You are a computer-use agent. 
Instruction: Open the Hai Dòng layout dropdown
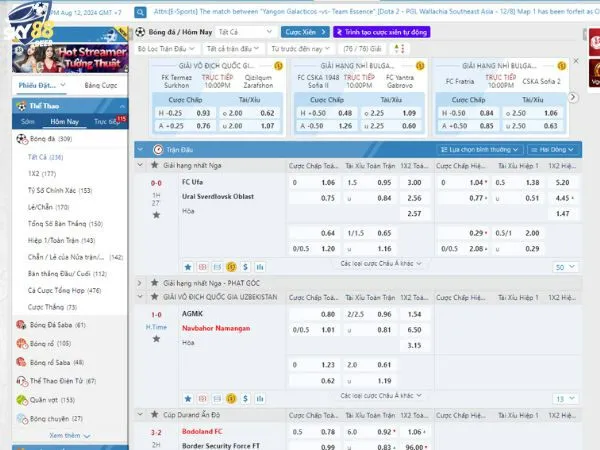(553, 150)
